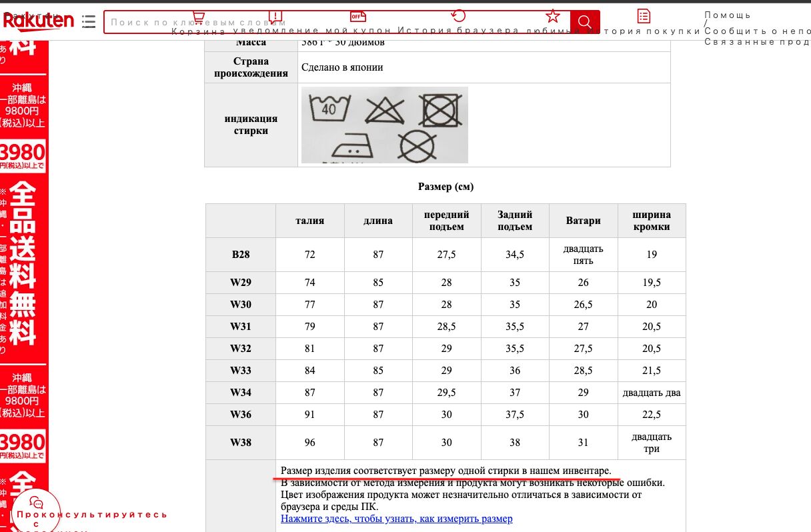
Task: Click the note starting "Размер изделия соответствует"
Action: [446, 471]
